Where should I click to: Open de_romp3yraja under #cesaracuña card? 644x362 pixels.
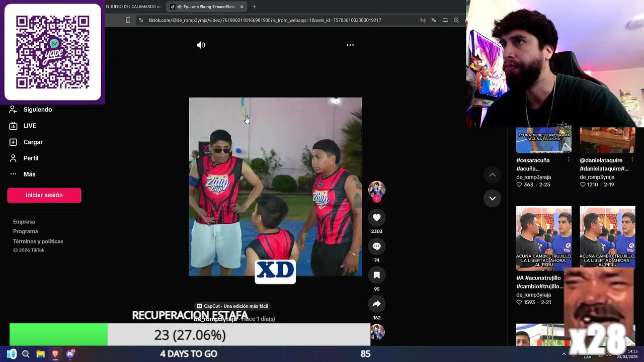[x=533, y=177]
